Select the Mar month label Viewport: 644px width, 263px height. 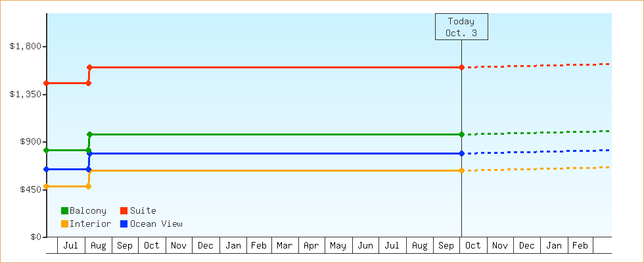(x=285, y=245)
